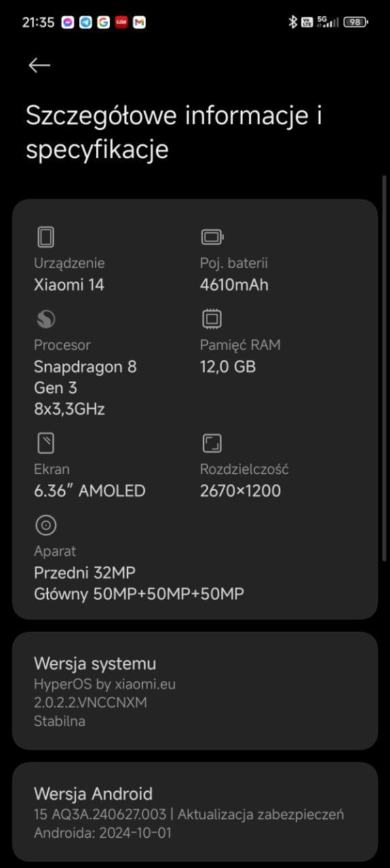
Task: Tap the Snapdragon 8 Gen 3 text
Action: point(85,377)
